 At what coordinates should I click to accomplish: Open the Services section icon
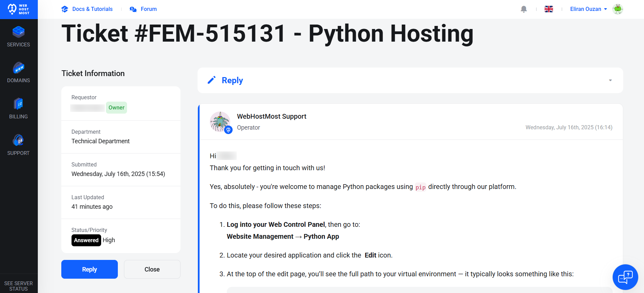[x=18, y=32]
